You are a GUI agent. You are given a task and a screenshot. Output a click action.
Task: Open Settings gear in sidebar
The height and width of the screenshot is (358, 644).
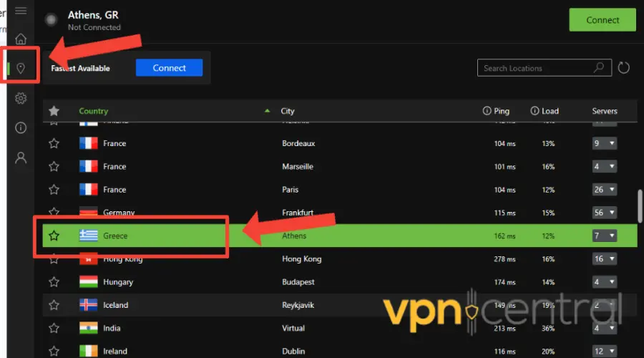pyautogui.click(x=21, y=98)
